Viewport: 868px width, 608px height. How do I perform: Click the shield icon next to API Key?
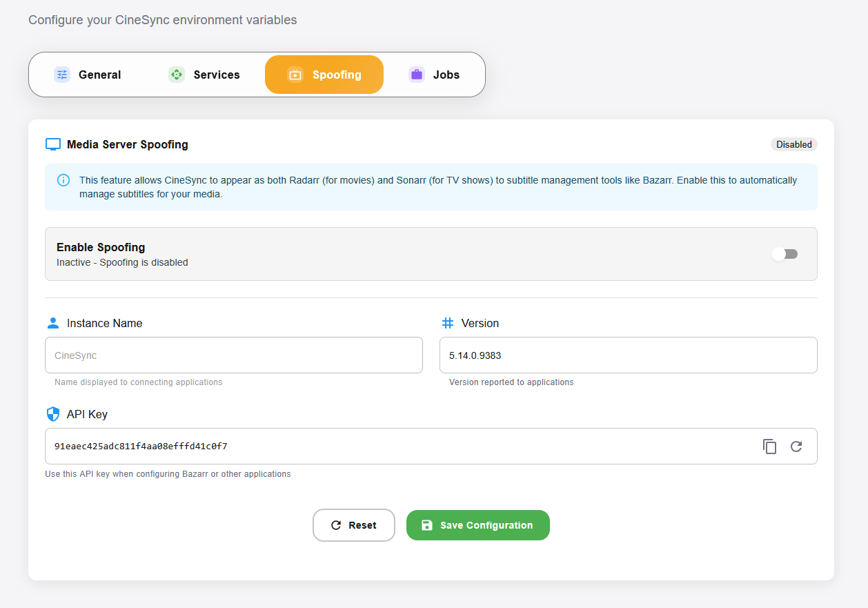coord(53,414)
